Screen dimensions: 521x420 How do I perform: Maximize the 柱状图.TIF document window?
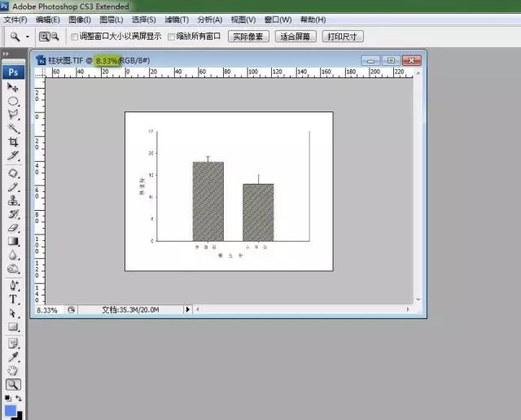click(x=391, y=60)
